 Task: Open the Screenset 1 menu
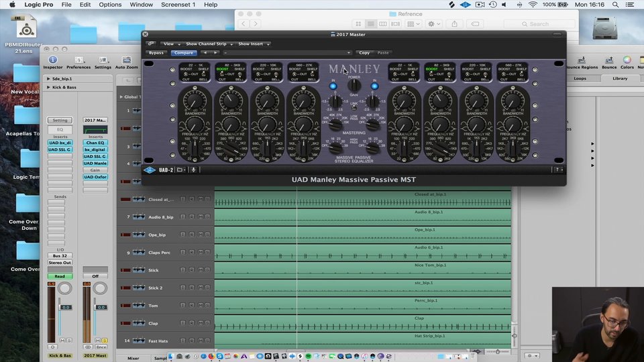coord(178,5)
